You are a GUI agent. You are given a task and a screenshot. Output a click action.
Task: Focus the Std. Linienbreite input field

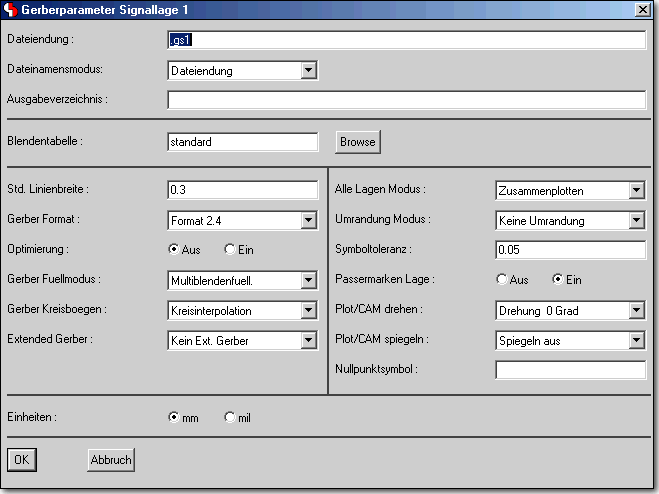pyautogui.click(x=242, y=190)
